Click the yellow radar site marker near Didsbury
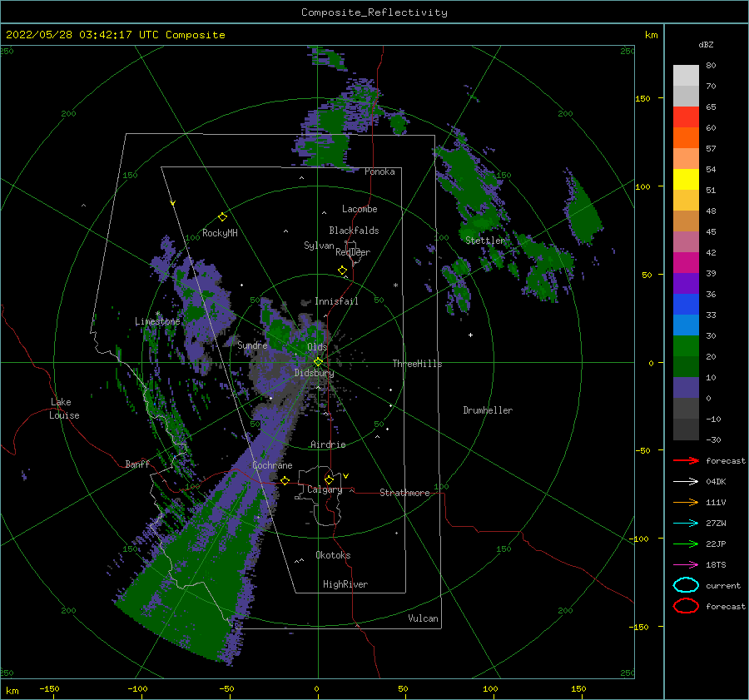The height and width of the screenshot is (700, 749). (x=318, y=362)
